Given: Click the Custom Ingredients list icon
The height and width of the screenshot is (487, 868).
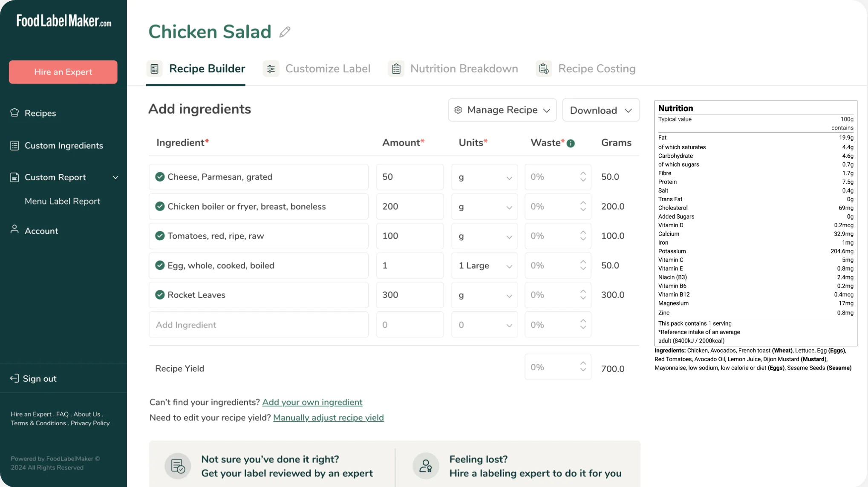Looking at the screenshot, I should 14,145.
